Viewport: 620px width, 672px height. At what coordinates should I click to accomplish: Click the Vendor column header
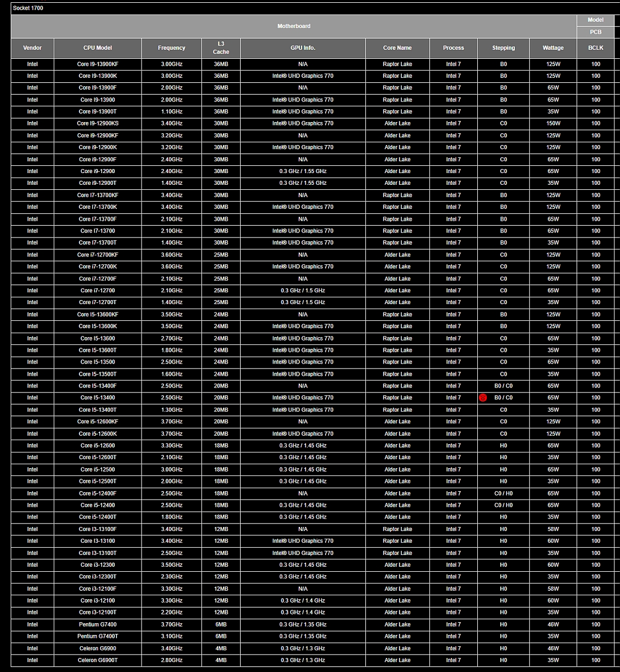32,48
